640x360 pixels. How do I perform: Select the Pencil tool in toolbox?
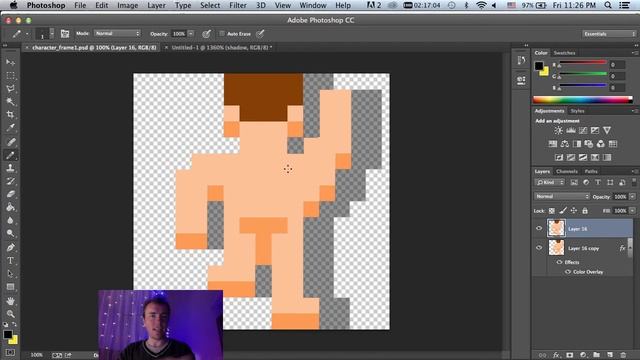pyautogui.click(x=11, y=155)
